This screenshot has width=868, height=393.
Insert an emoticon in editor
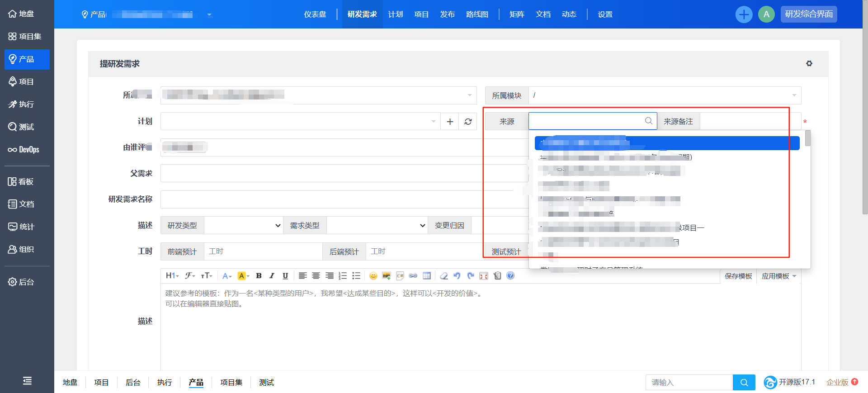[373, 276]
